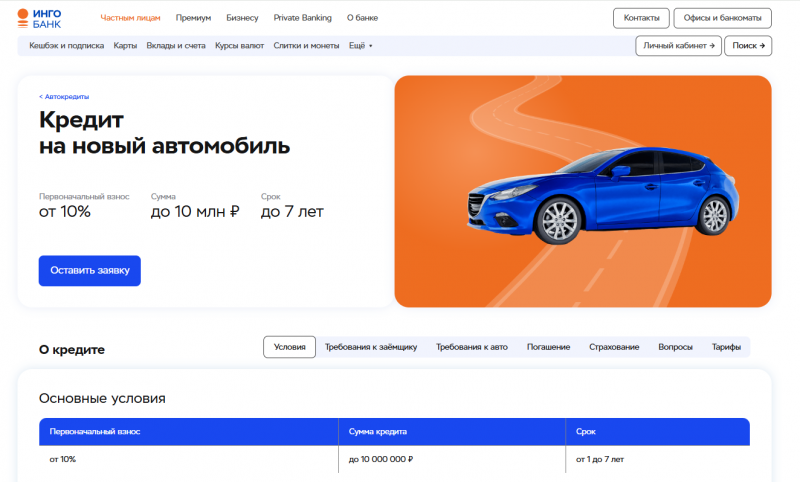
Task: Open Офисы и банкоматы
Action: click(x=722, y=18)
